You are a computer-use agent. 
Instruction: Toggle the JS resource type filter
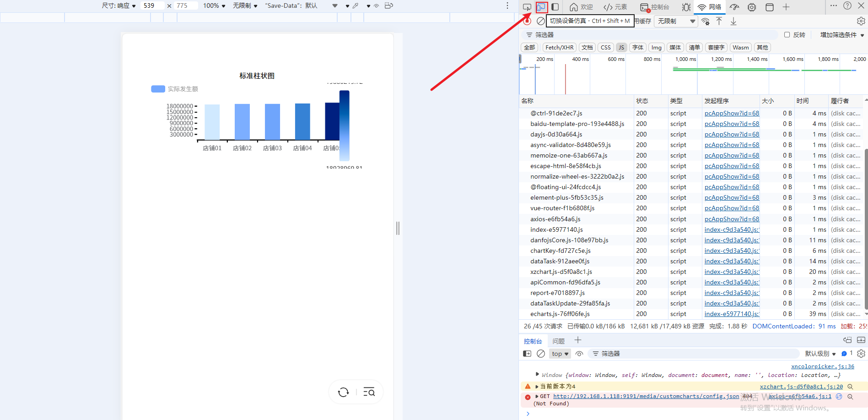(x=621, y=48)
